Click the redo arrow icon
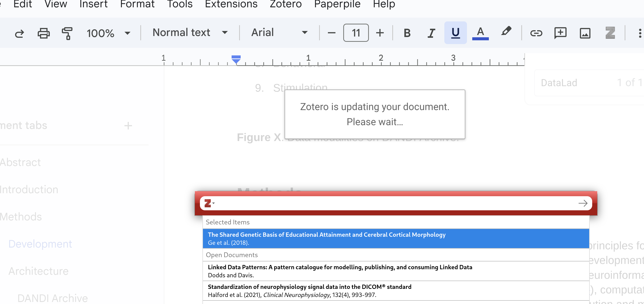 (x=19, y=33)
